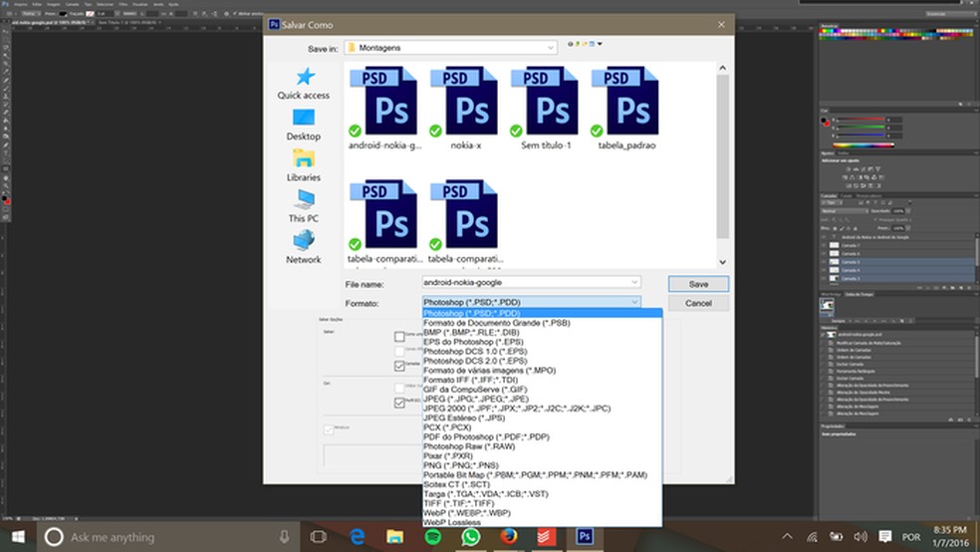Open the volume control in system tray
This screenshot has height=552, width=980.
click(860, 537)
